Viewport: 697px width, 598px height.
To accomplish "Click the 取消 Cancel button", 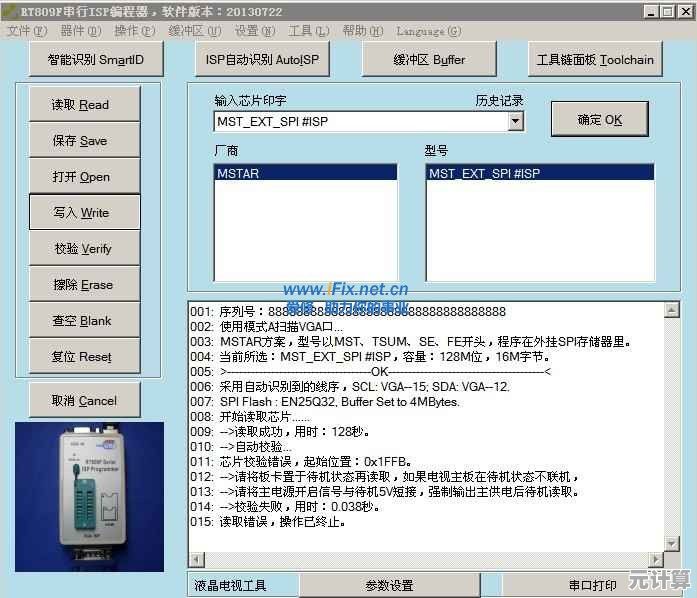I will 84,401.
